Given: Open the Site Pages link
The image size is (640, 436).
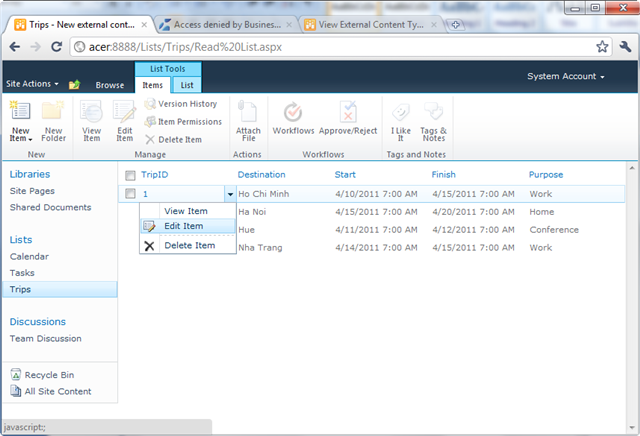Looking at the screenshot, I should tap(32, 191).
